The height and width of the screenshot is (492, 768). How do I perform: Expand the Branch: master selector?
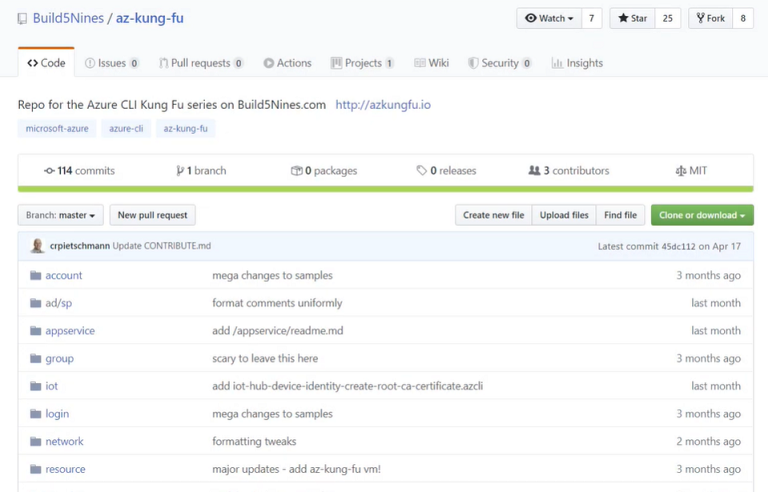coord(60,215)
